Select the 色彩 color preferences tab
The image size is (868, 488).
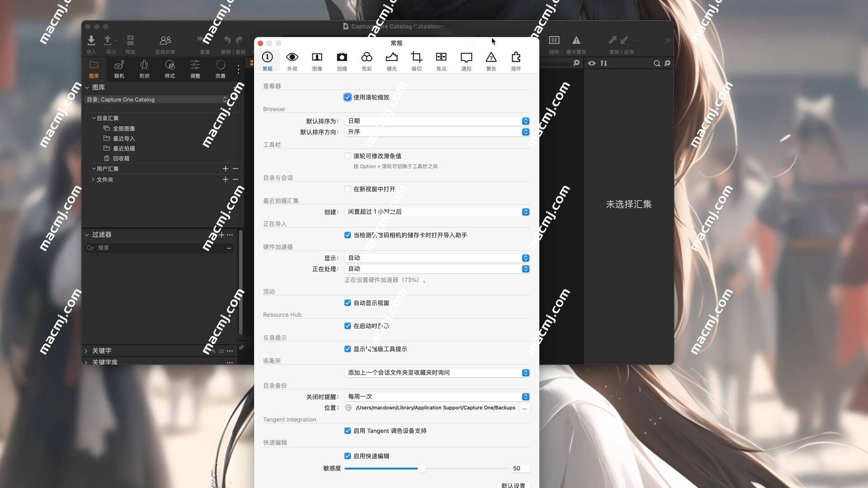pyautogui.click(x=367, y=61)
